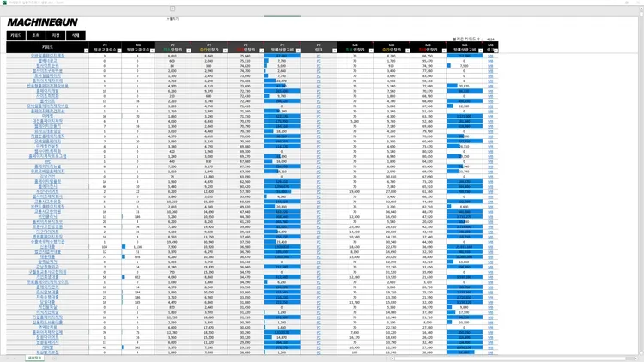Select the keyword count cell showing 4124

(x=489, y=39)
